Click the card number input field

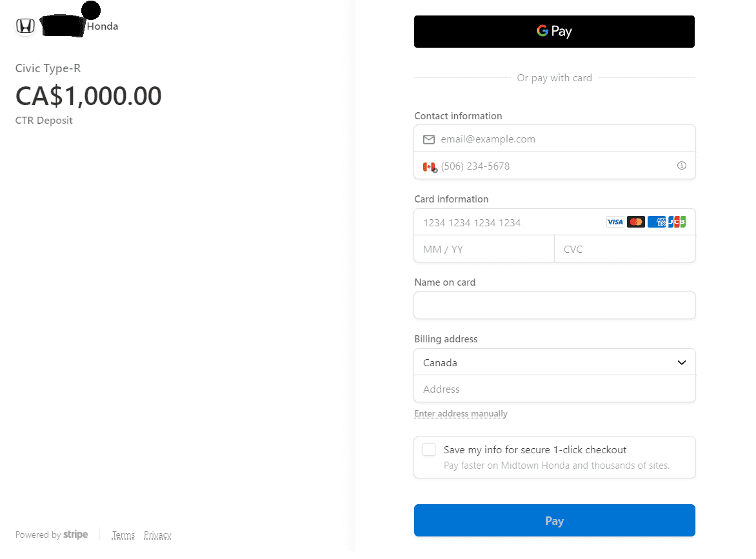[x=510, y=222]
